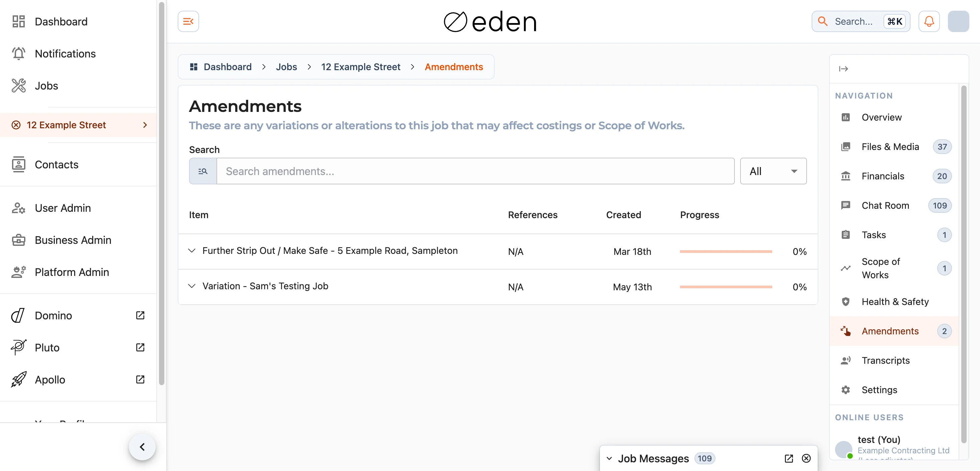Collapse sidebar with the orange menu icon
980x471 pixels.
click(188, 21)
